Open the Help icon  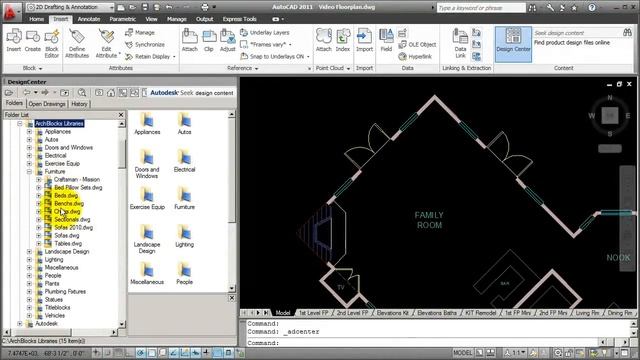[591, 7]
